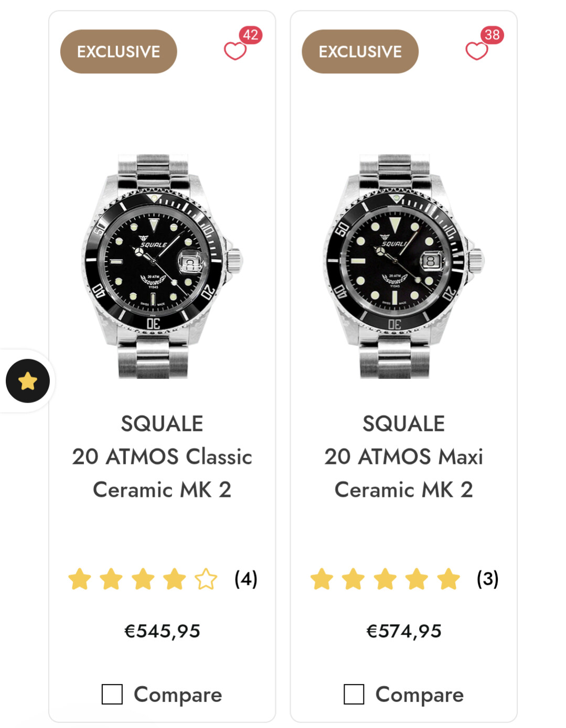The height and width of the screenshot is (728, 566).
Task: Click EXCLUSIVE badge on the Classic card
Action: coord(119,51)
